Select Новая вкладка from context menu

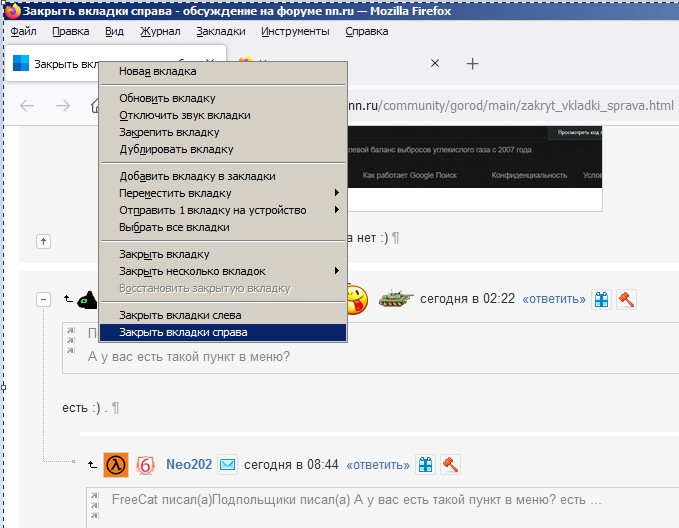click(x=223, y=71)
